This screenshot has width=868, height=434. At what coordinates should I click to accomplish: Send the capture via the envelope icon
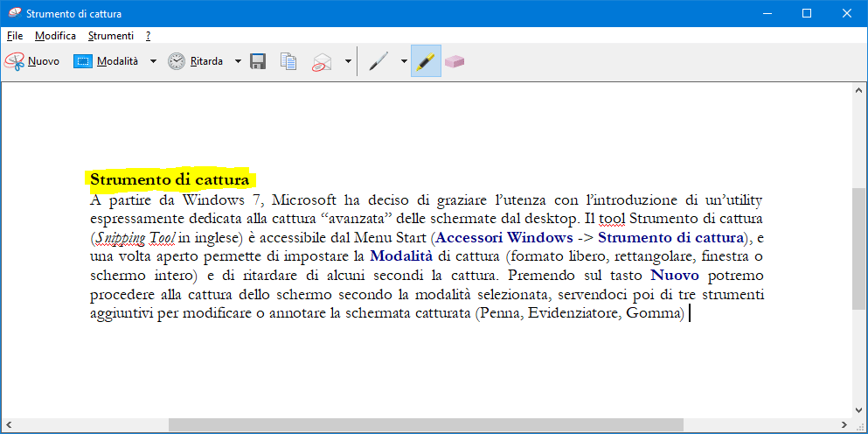point(323,61)
